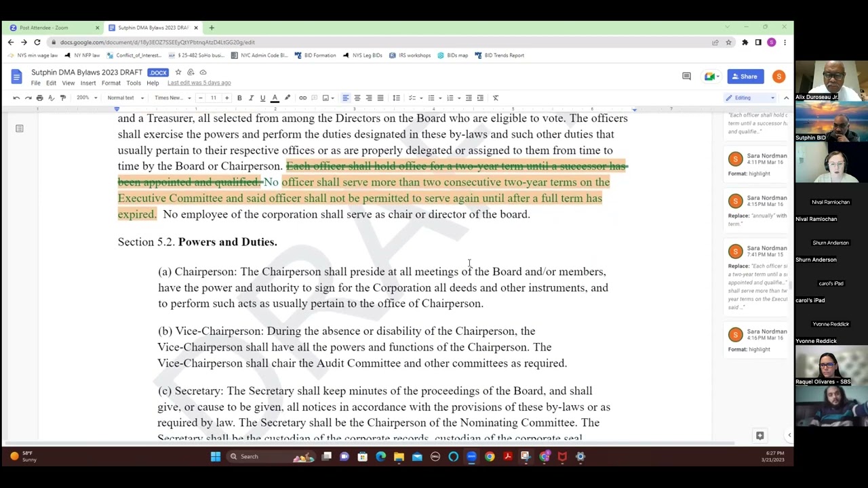Screen dimensions: 868x488
Task: Open the 200% zoom dropdown
Action: [87, 98]
